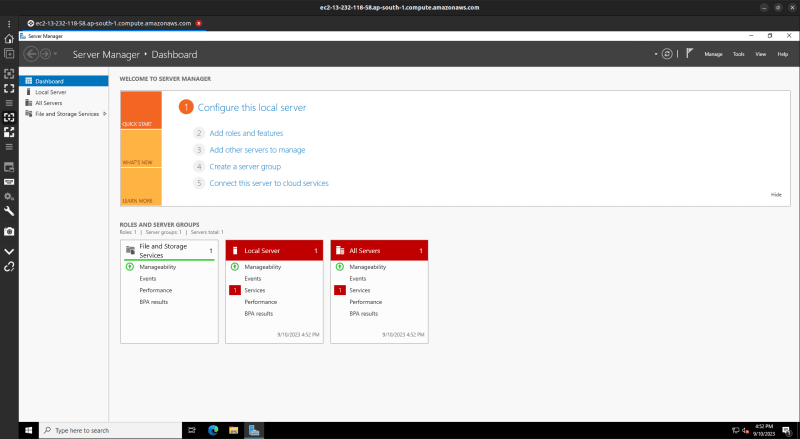Toggle grab all keyboard events
The width and height of the screenshot is (800, 439).
point(9,182)
